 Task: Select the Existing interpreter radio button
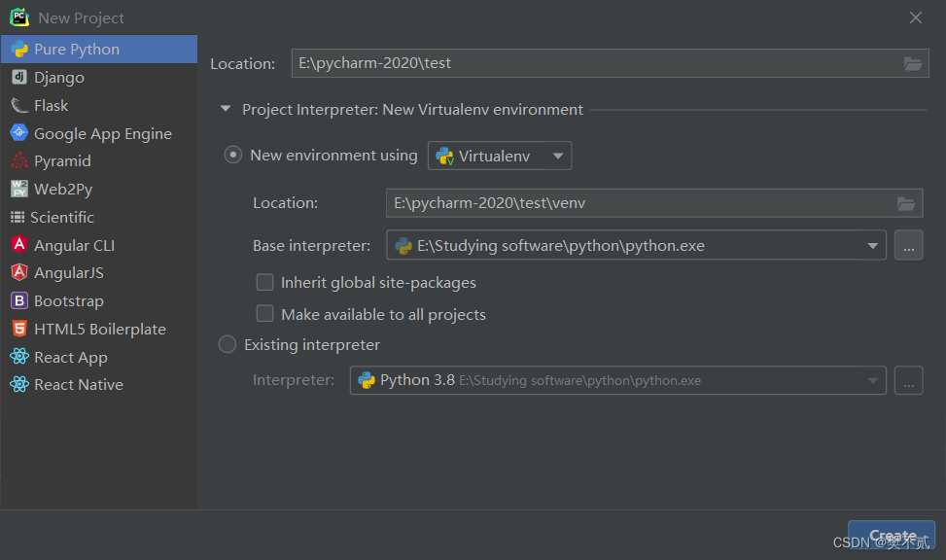(227, 344)
